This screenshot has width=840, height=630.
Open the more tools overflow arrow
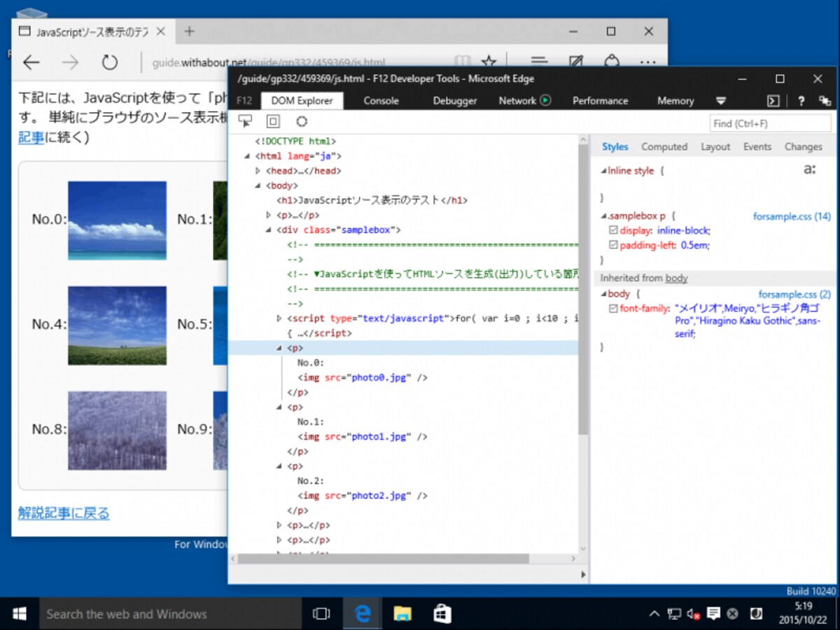[720, 101]
